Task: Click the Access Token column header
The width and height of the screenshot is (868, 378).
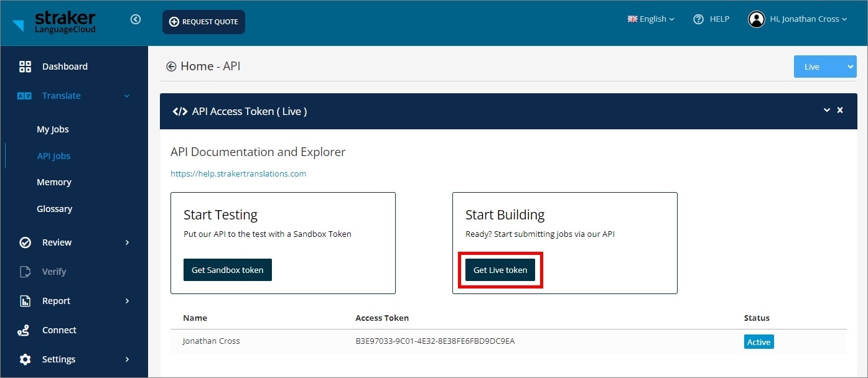Action: click(382, 318)
